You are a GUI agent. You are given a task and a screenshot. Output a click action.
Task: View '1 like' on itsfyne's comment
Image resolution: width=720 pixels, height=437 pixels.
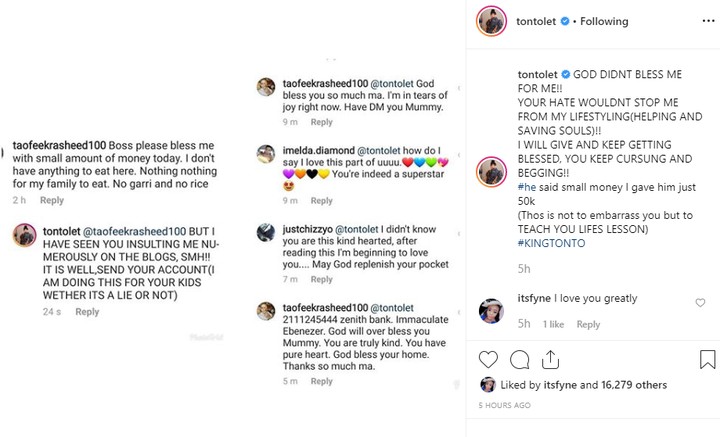coord(554,324)
